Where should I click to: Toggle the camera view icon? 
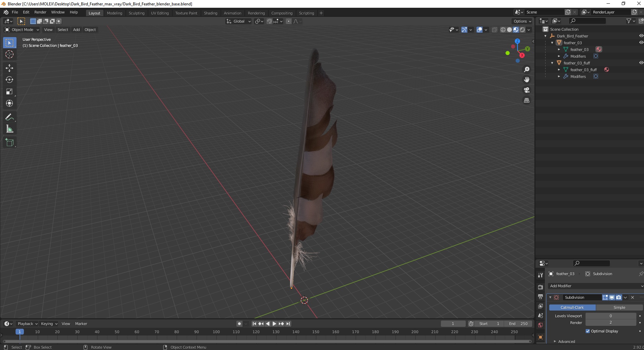click(x=526, y=90)
